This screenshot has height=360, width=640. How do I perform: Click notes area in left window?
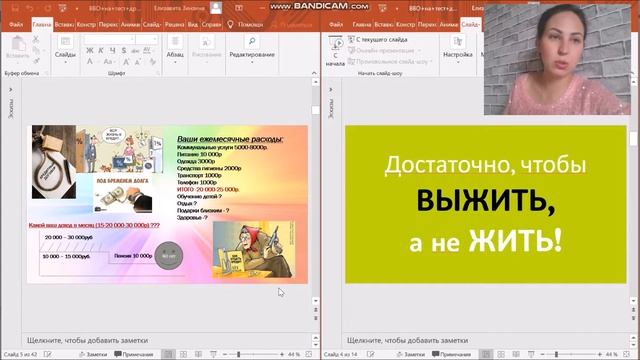click(167, 340)
